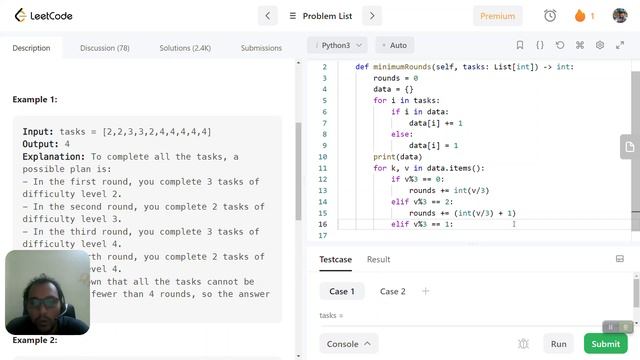Image resolution: width=640 pixels, height=360 pixels.
Task: Click the 'Example 2:' heading
Action: (x=35, y=340)
